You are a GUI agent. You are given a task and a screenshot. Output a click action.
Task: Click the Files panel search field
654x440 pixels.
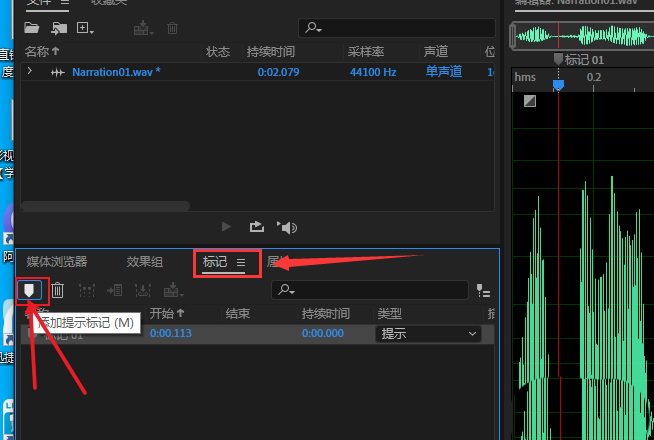pyautogui.click(x=397, y=28)
